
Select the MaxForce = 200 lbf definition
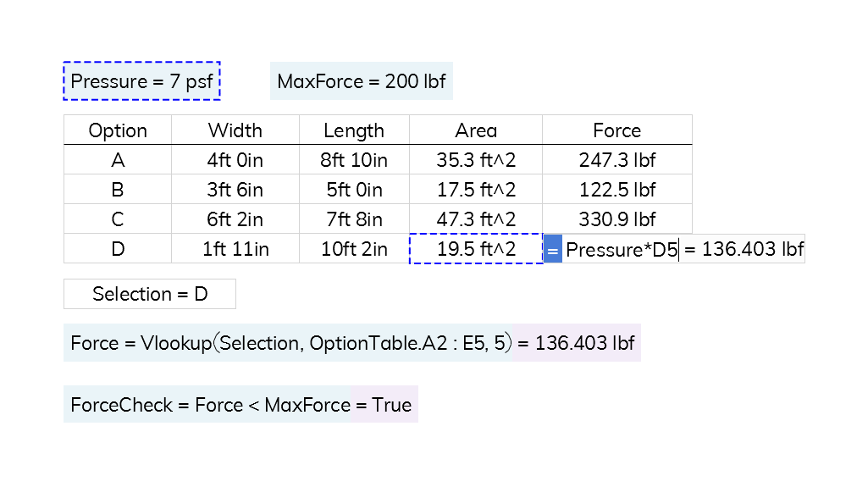click(x=362, y=80)
